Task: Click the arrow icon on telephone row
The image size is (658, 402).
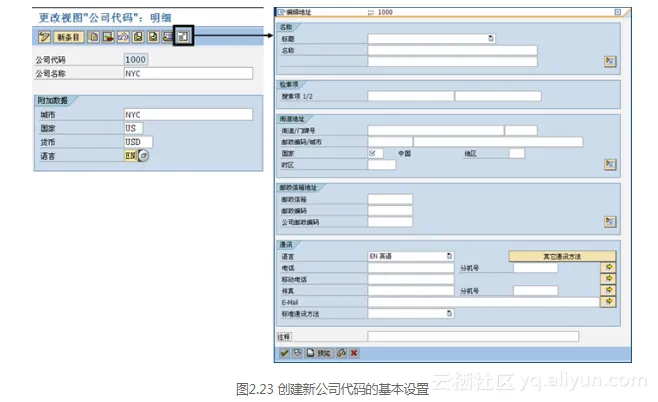Action: tap(608, 267)
